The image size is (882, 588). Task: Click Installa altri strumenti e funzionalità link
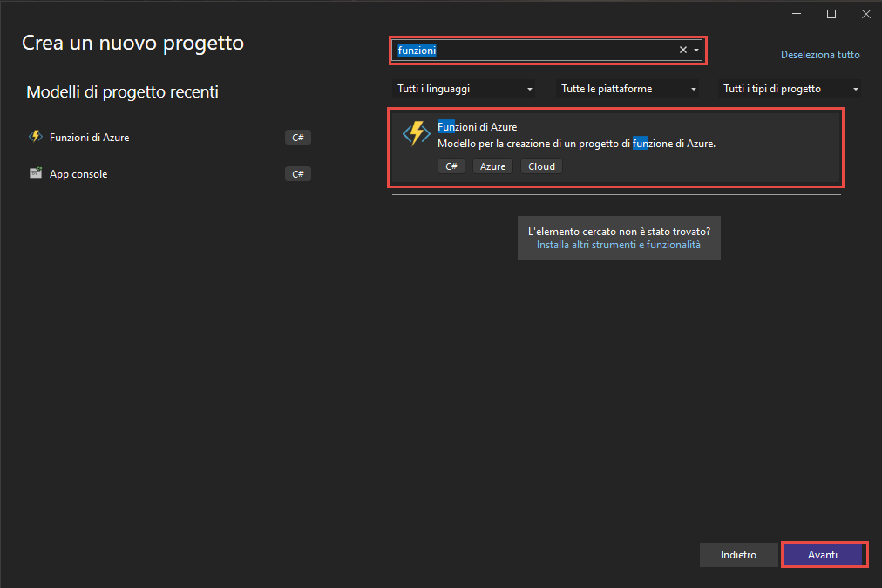coord(618,245)
